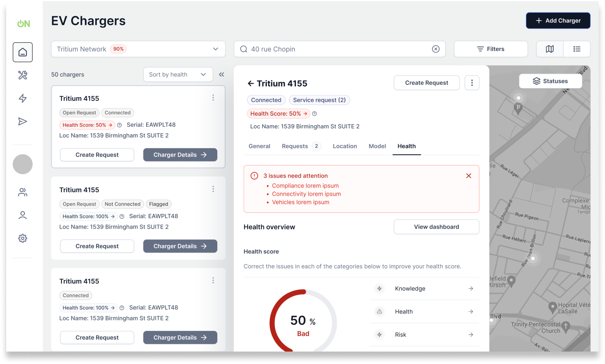This screenshot has height=364, width=605.
Task: Switch to the Model tab
Action: (x=377, y=146)
